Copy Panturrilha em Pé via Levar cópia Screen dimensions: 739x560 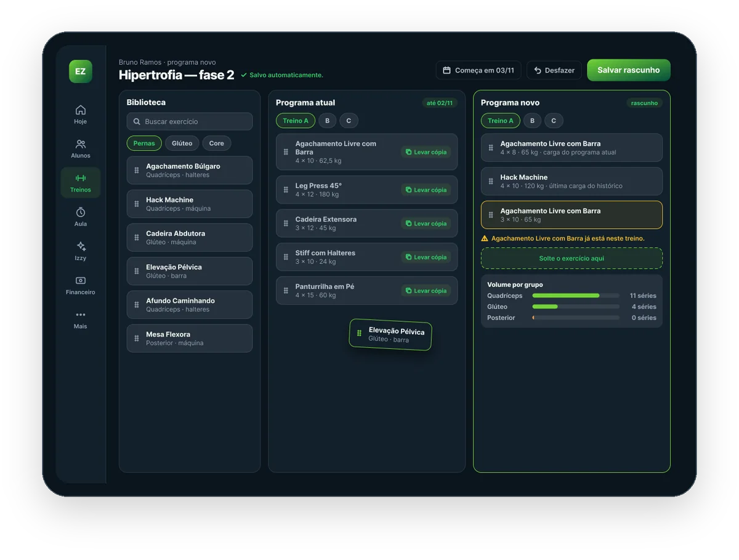(426, 290)
